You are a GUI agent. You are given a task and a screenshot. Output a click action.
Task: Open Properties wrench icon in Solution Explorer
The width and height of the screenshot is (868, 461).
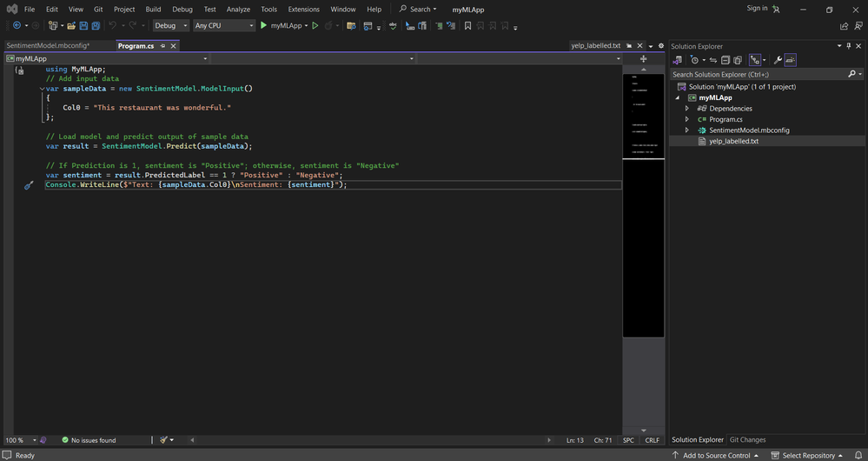[778, 60]
